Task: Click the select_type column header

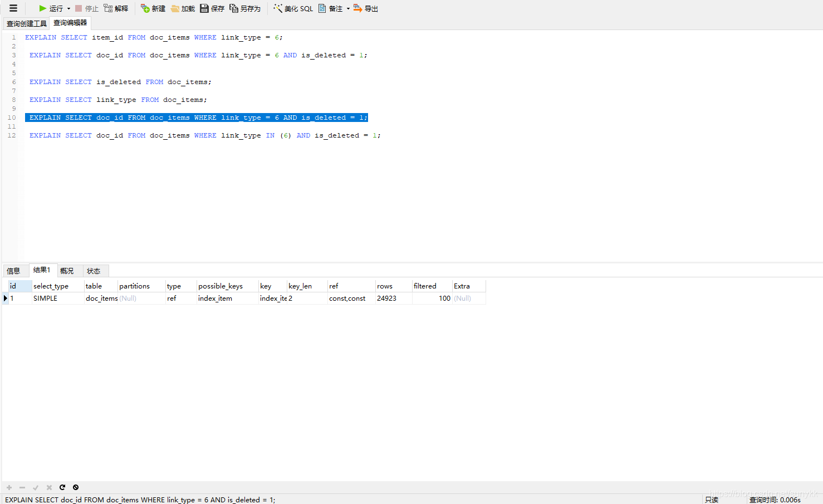Action: [x=58, y=286]
